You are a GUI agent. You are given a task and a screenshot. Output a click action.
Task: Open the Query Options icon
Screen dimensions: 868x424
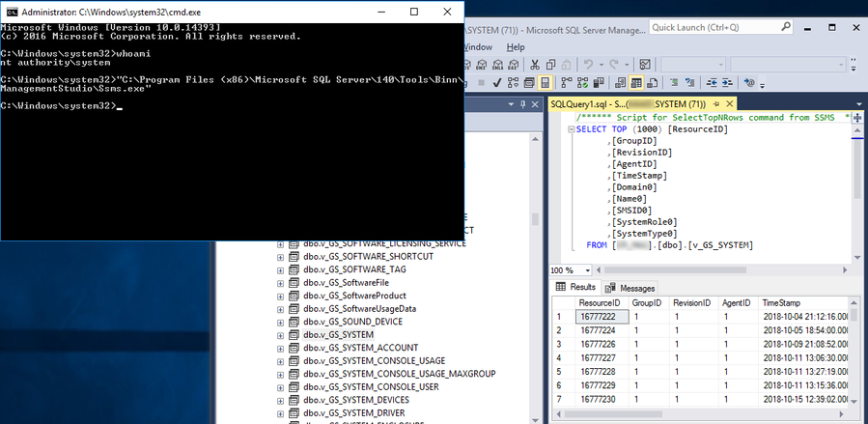[529, 82]
